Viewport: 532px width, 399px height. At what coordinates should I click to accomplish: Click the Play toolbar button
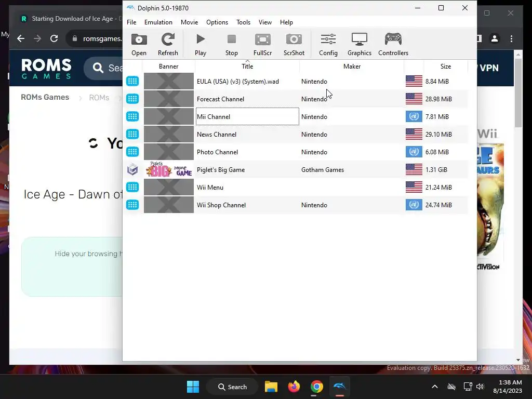200,44
